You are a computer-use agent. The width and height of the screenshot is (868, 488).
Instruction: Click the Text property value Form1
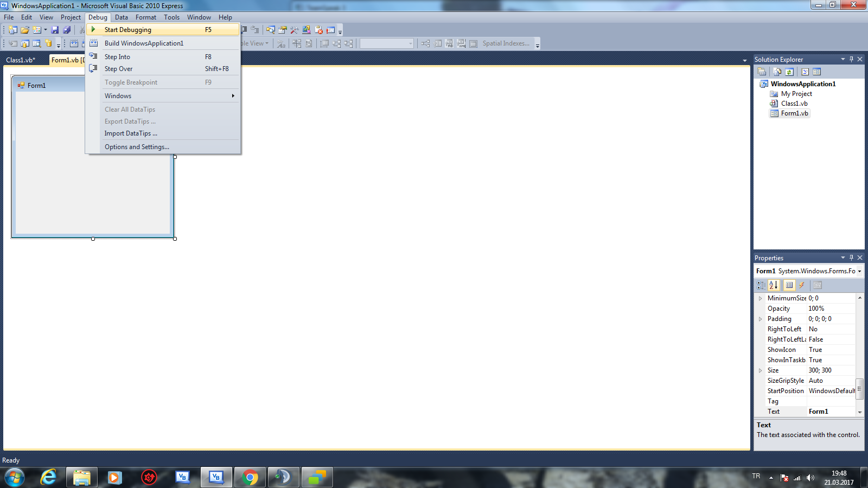click(x=831, y=412)
